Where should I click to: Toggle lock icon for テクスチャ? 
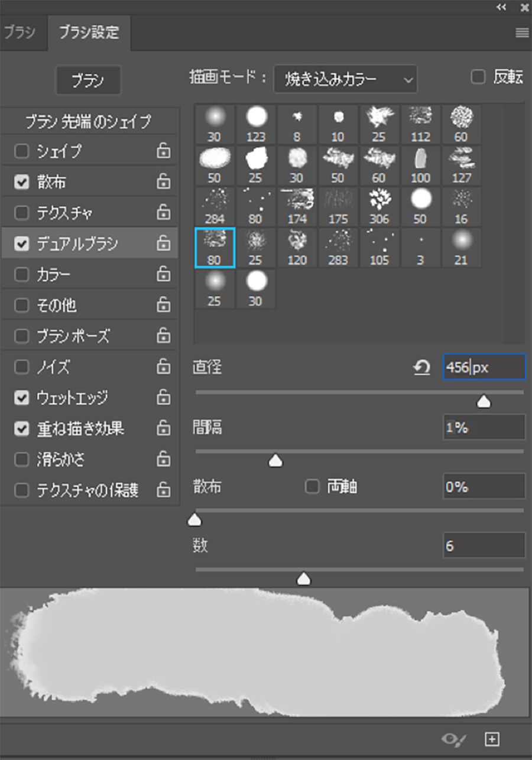[x=163, y=213]
